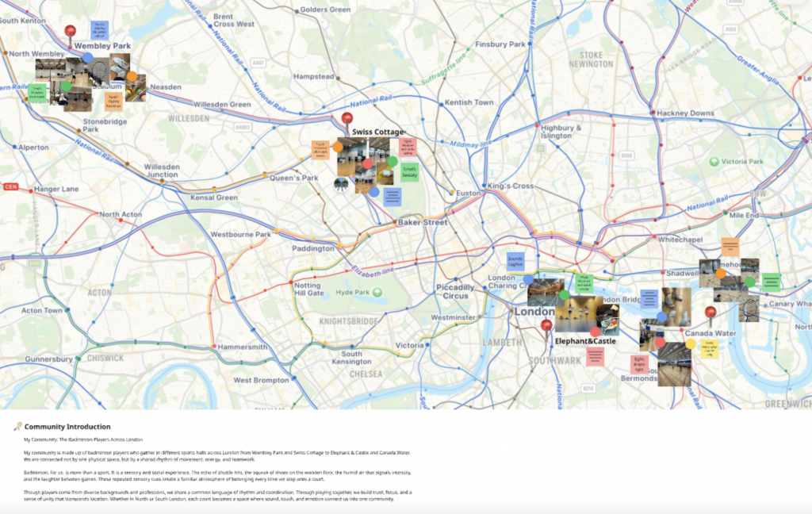Open the badminton racket photo at Wembley Park
Viewport: 812px width, 514px height.
98,70
